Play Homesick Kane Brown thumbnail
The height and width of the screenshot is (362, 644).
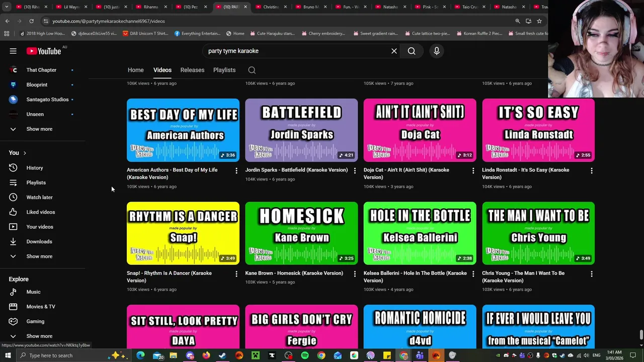point(301,233)
